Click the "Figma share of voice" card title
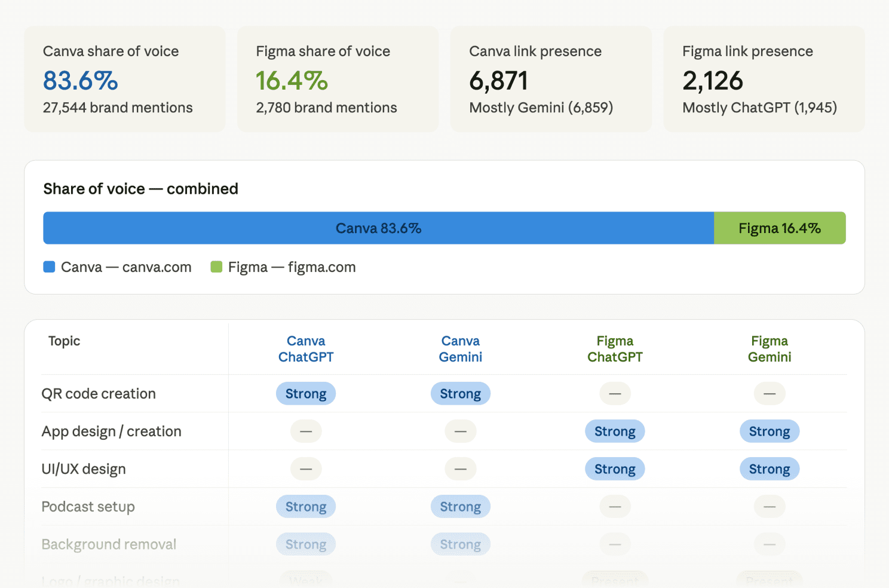The width and height of the screenshot is (889, 588). tap(323, 51)
